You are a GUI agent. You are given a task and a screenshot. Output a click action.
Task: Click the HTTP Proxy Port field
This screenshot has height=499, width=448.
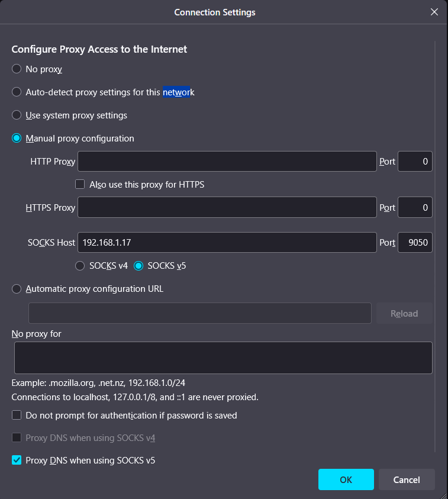point(415,162)
